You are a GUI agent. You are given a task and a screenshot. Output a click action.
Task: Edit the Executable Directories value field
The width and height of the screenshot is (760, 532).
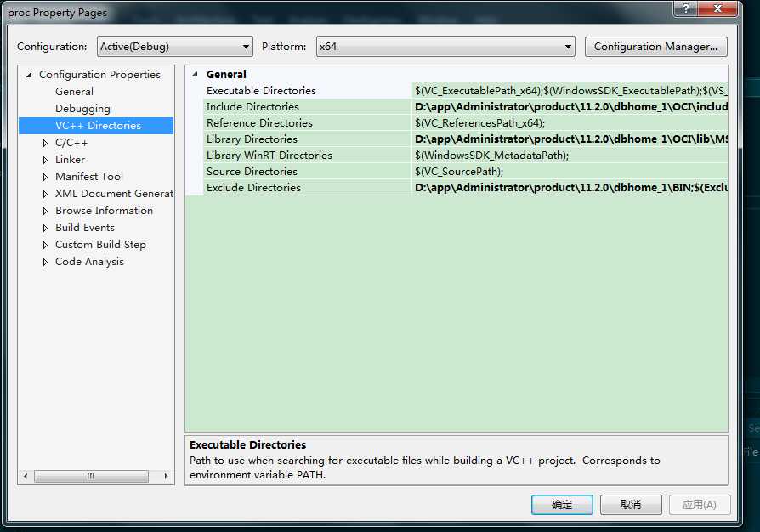coord(570,91)
